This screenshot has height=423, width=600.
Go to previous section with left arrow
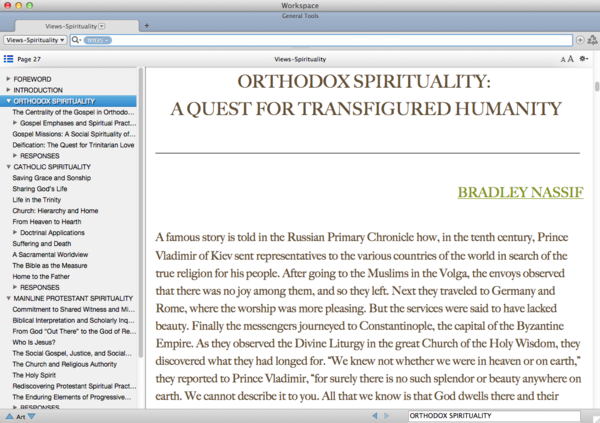375,415
